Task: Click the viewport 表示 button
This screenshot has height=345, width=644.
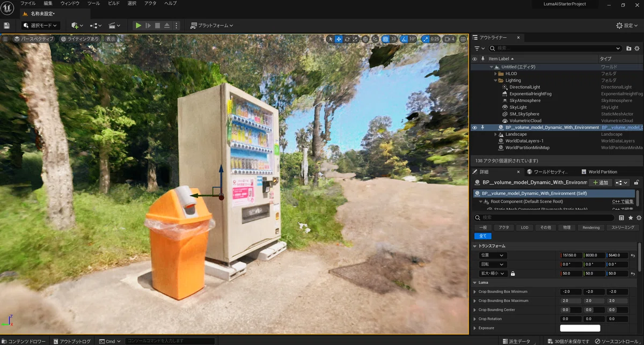Action: click(111, 39)
